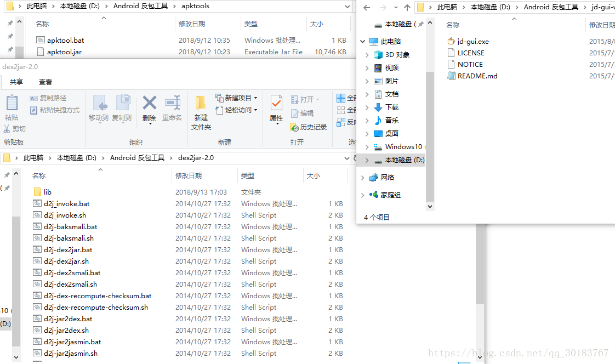Screen dimensions: 615x364
Task: Sort dex2jar list by 修改日期 column
Action: 189,176
